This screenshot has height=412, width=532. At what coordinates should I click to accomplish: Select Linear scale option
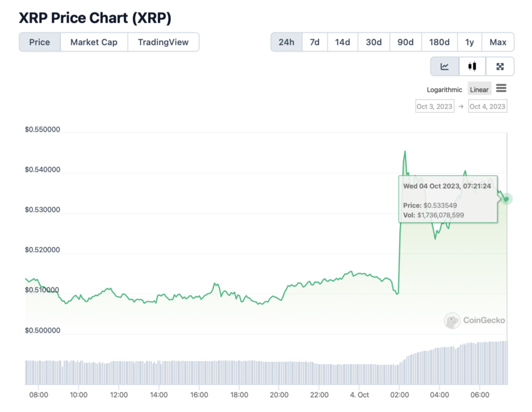479,90
